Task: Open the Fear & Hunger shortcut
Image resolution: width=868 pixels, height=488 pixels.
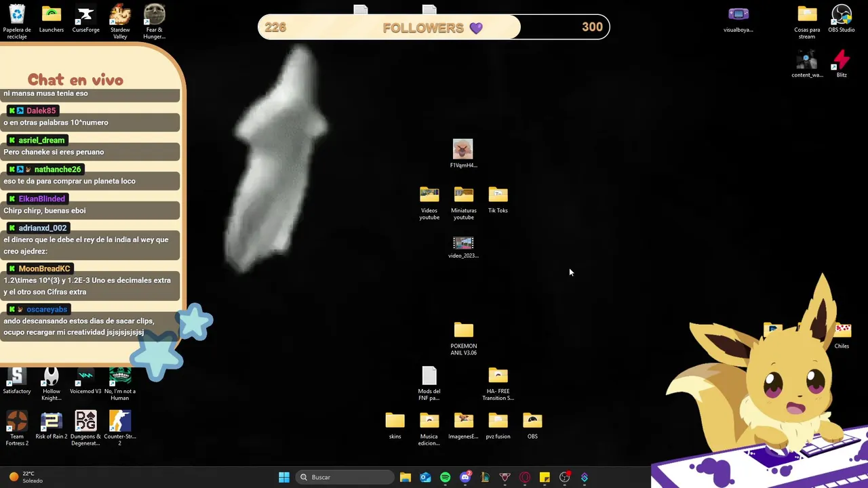Action: tap(155, 21)
